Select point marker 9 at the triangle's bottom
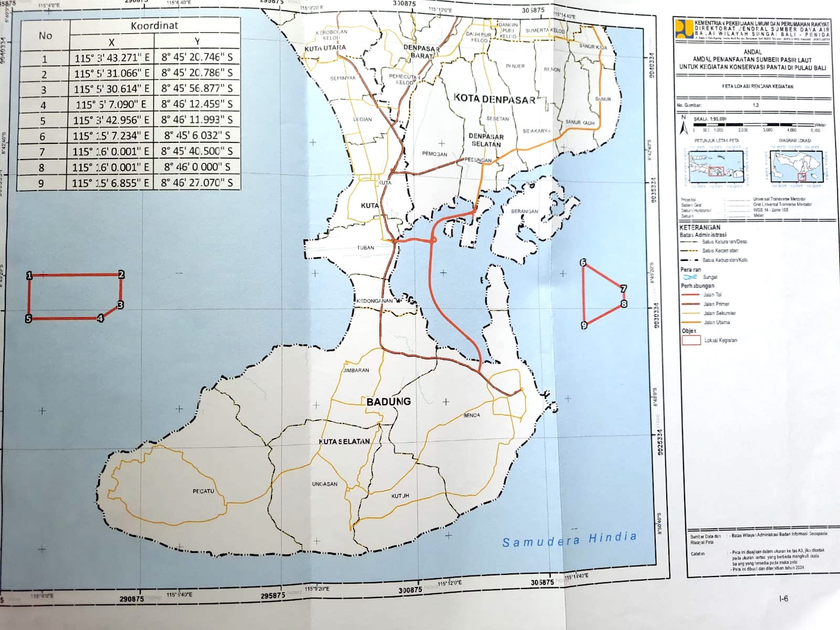The width and height of the screenshot is (840, 630). pos(584,325)
